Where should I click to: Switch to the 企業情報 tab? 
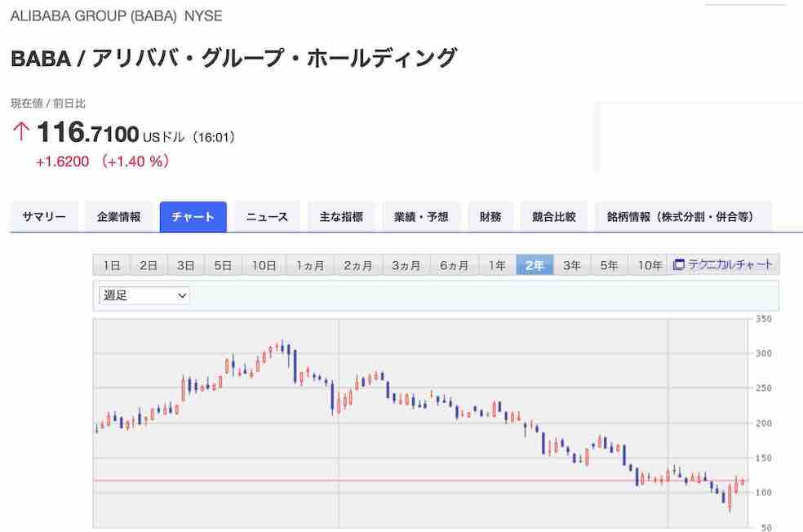119,217
